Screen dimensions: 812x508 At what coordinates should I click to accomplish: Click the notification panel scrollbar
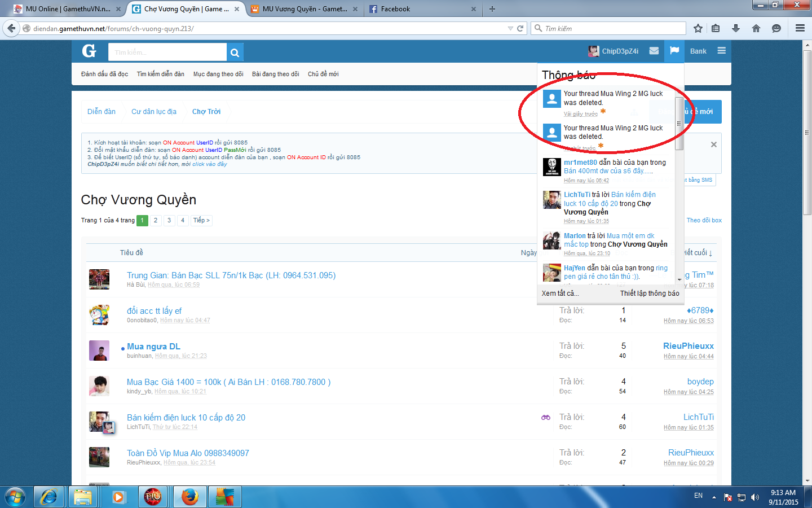[679, 124]
